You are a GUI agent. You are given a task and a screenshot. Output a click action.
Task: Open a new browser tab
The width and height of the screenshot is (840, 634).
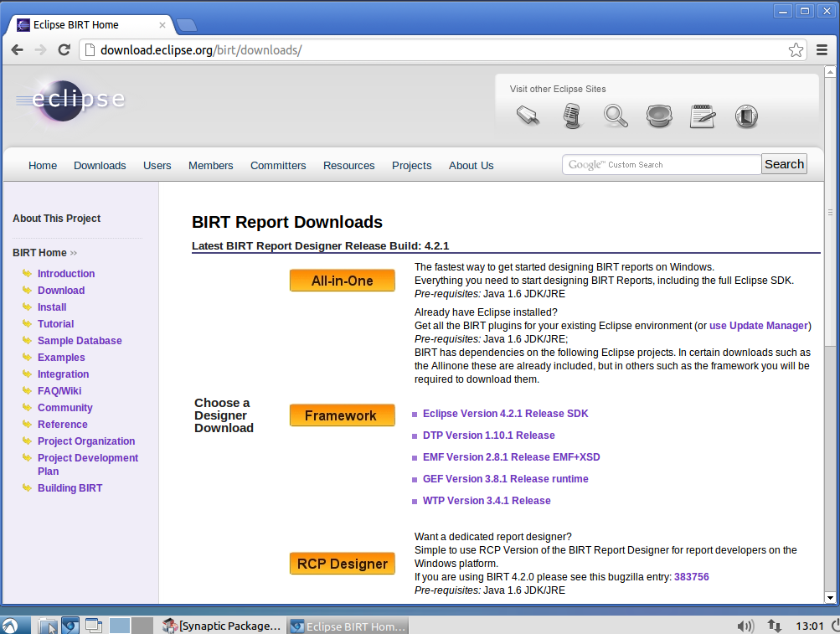tap(187, 24)
